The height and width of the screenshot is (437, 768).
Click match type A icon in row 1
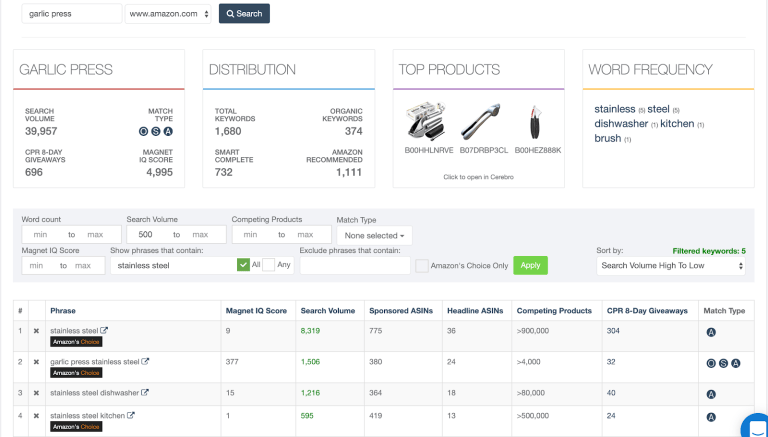(x=711, y=332)
